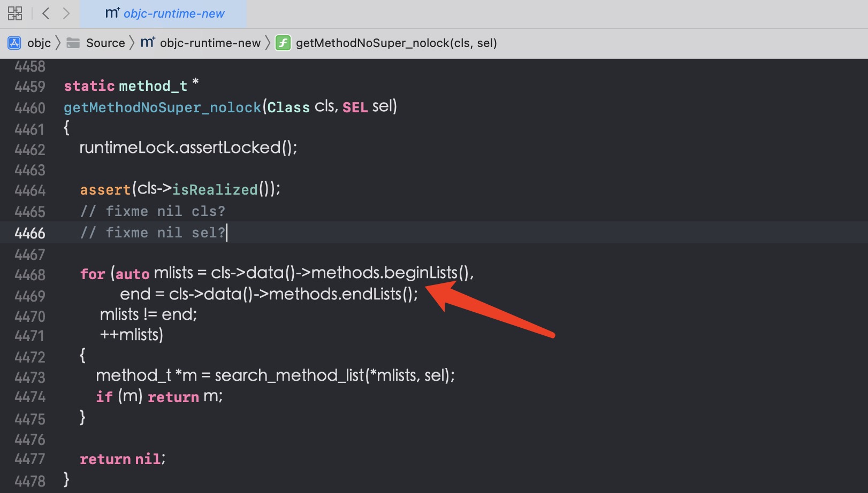This screenshot has width=868, height=493.
Task: Click the auto keyword
Action: click(132, 274)
